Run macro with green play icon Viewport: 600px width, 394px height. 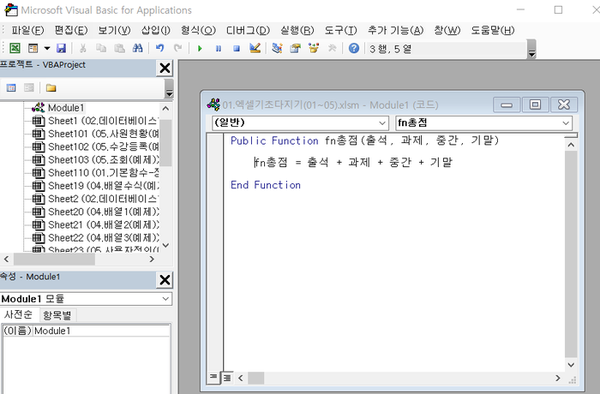199,49
